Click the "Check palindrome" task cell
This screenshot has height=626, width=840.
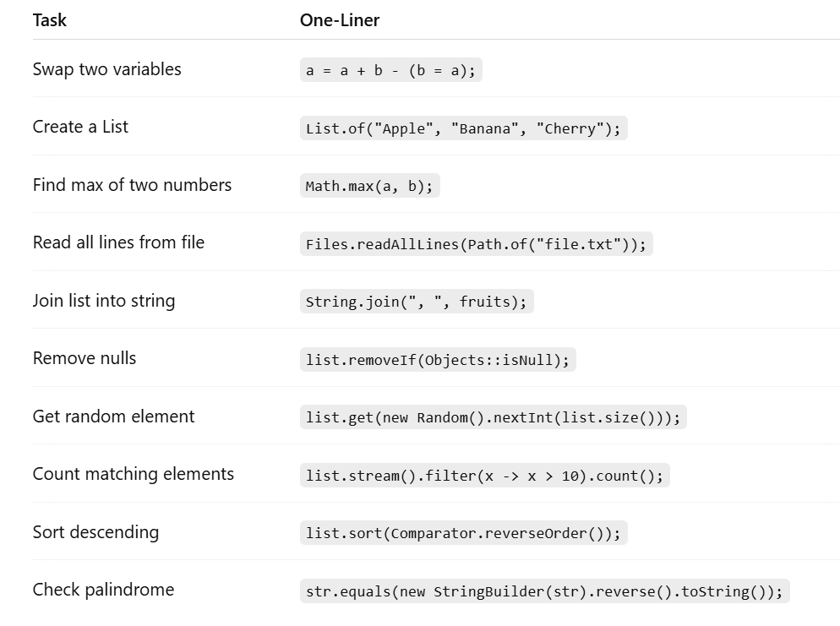(x=103, y=590)
